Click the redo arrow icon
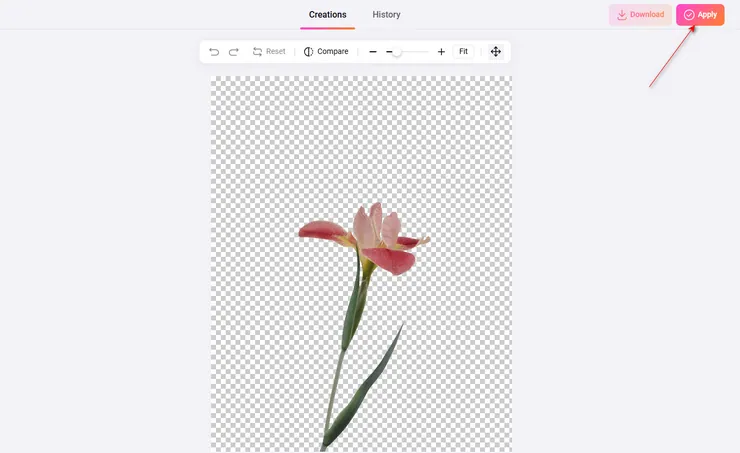 (234, 52)
